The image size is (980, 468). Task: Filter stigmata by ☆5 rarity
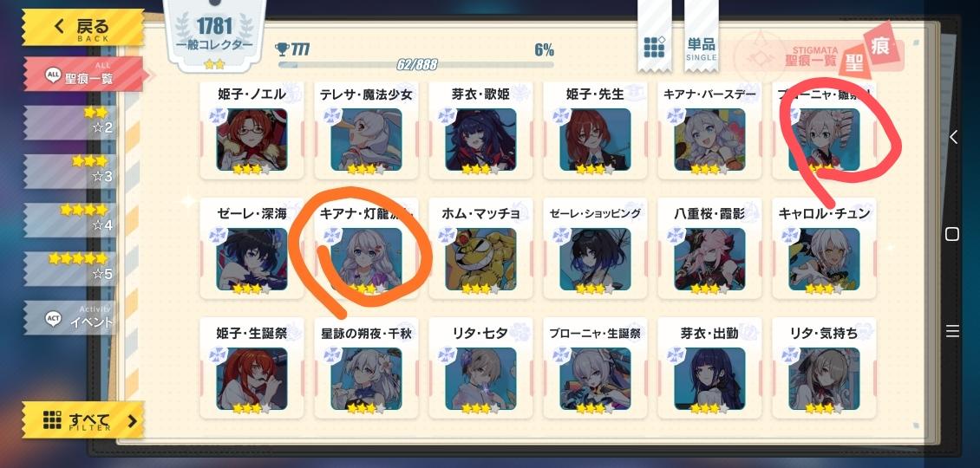[70, 269]
